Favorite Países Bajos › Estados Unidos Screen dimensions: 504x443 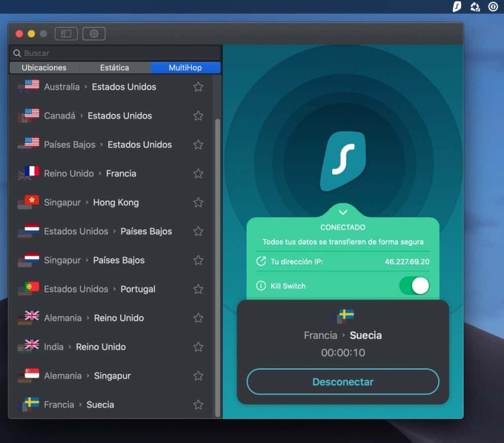click(198, 145)
